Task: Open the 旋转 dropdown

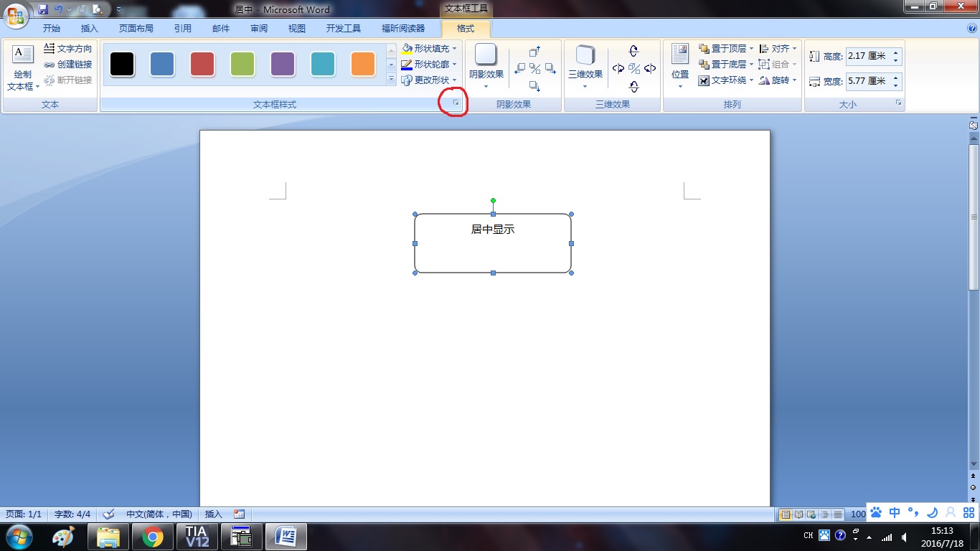Action: coord(778,80)
